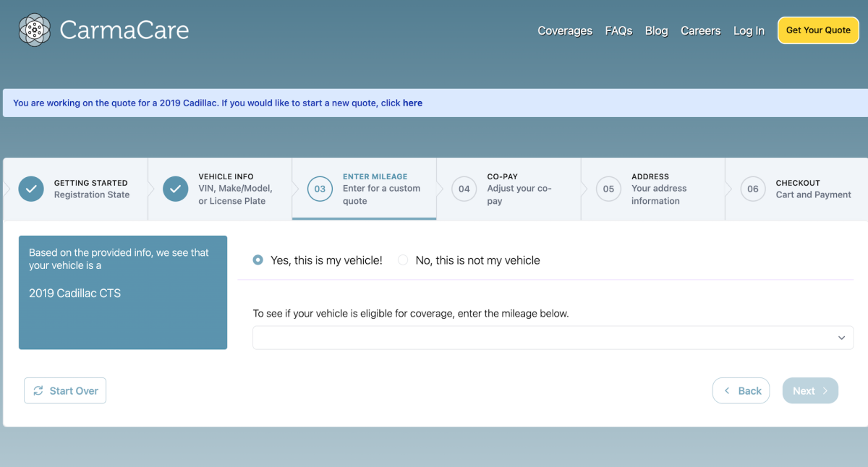
Task: Click the Vehicle Info checkmark circle
Action: (176, 189)
